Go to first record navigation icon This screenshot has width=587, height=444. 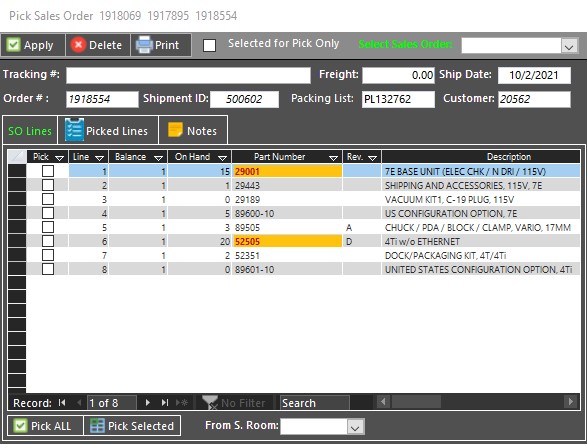pos(62,403)
